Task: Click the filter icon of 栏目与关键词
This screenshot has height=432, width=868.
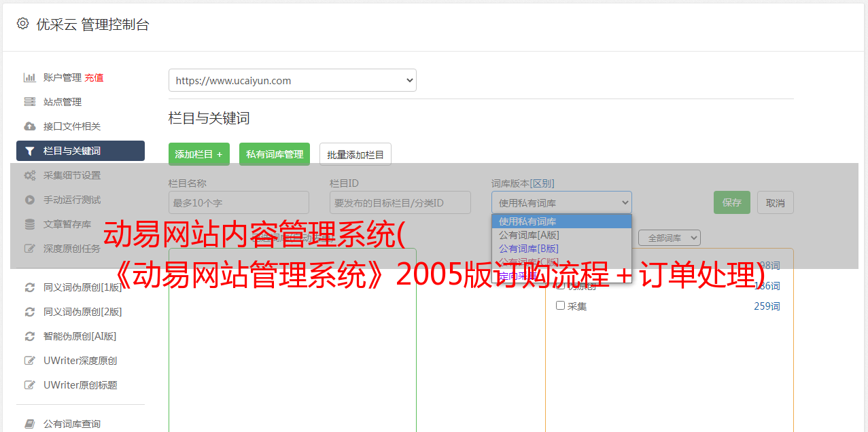Action: (x=29, y=151)
